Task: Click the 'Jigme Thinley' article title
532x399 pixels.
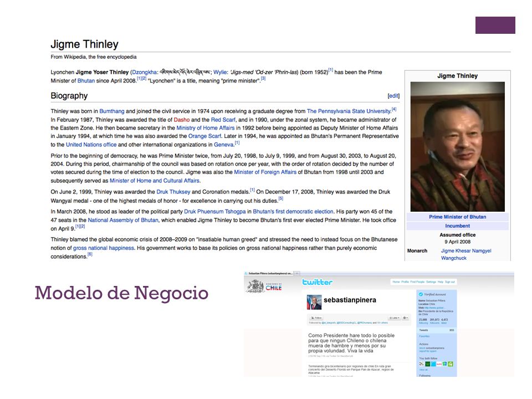Action: tap(84, 44)
